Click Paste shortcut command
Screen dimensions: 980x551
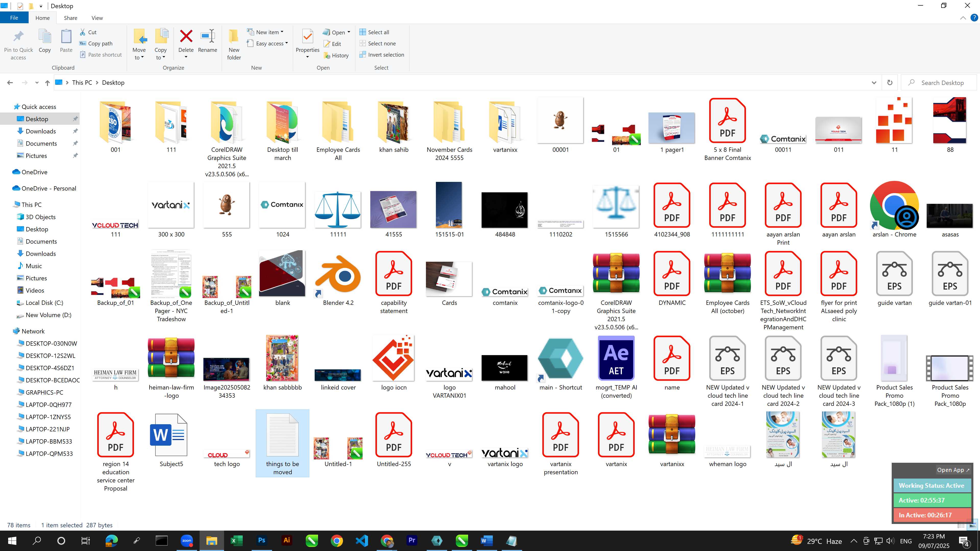pos(101,55)
